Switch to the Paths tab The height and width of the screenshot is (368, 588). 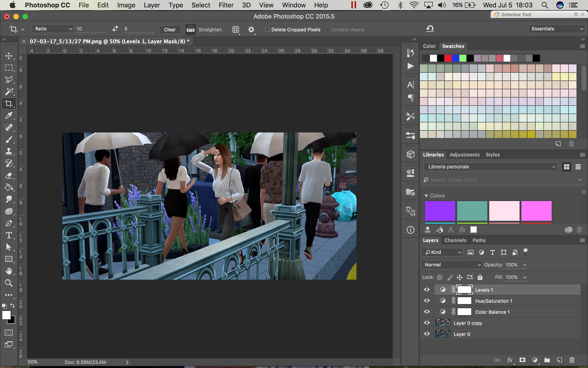click(x=479, y=241)
